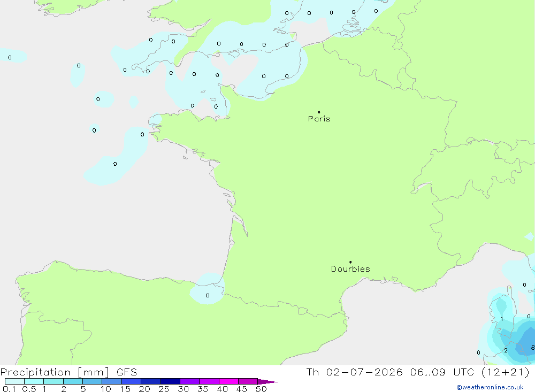This screenshot has height=392, width=535.
Task: Click the '50' legend scale label
Action: 261,389
